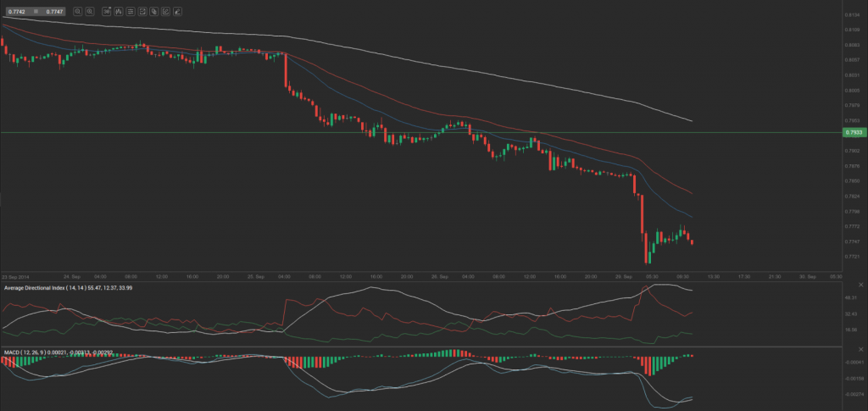Screen dimensions: 868x411
Task: Click the 0.8134 price axis label
Action: (851, 15)
